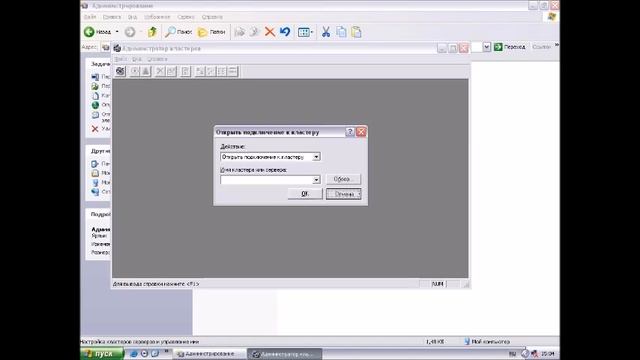Image resolution: width=640 pixels, height=360 pixels.
Task: Click the question mark help button in dialog
Action: [350, 132]
